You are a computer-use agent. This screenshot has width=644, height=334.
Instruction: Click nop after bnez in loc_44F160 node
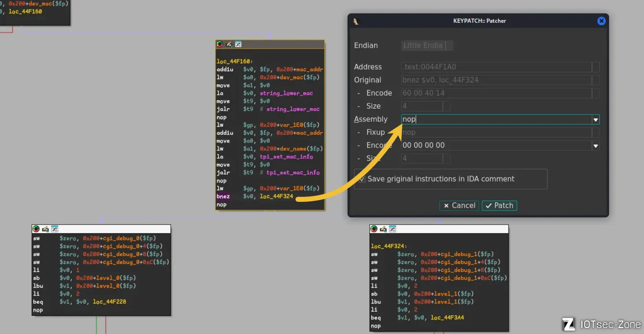pyautogui.click(x=222, y=205)
